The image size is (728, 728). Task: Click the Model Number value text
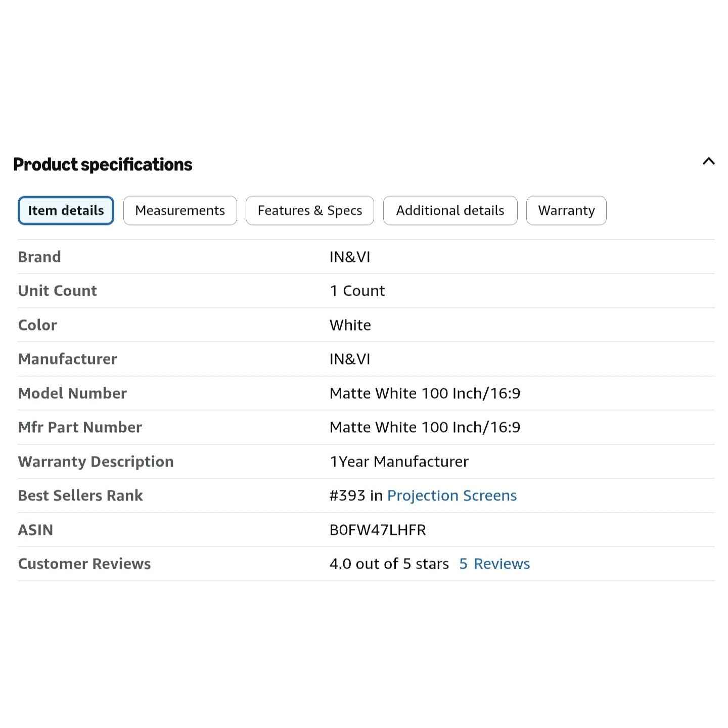[425, 393]
